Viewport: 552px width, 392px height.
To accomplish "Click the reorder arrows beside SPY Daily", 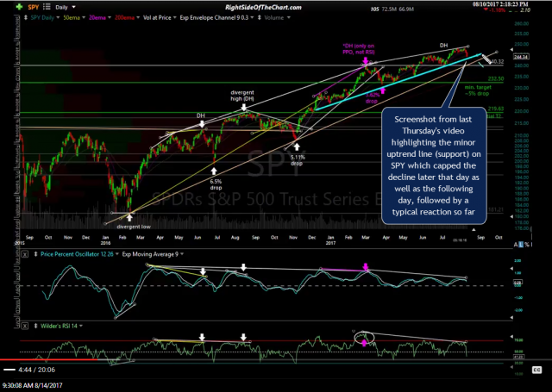I will click(26, 17).
